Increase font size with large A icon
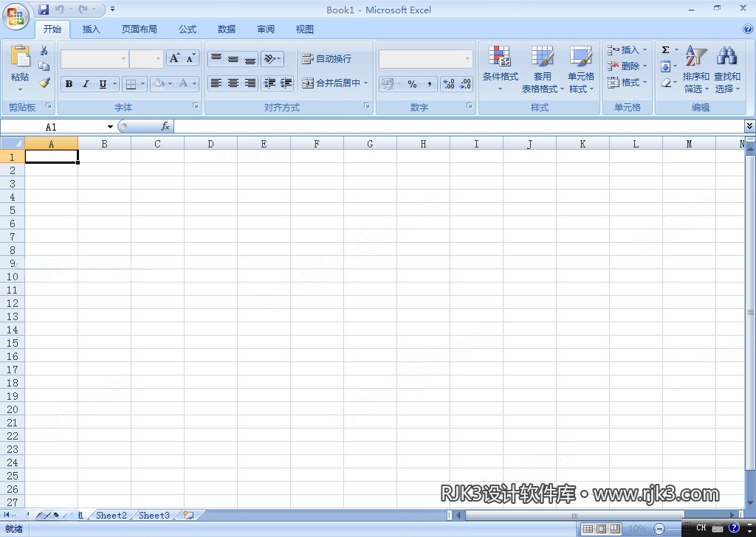This screenshot has width=756, height=537. 174,58
